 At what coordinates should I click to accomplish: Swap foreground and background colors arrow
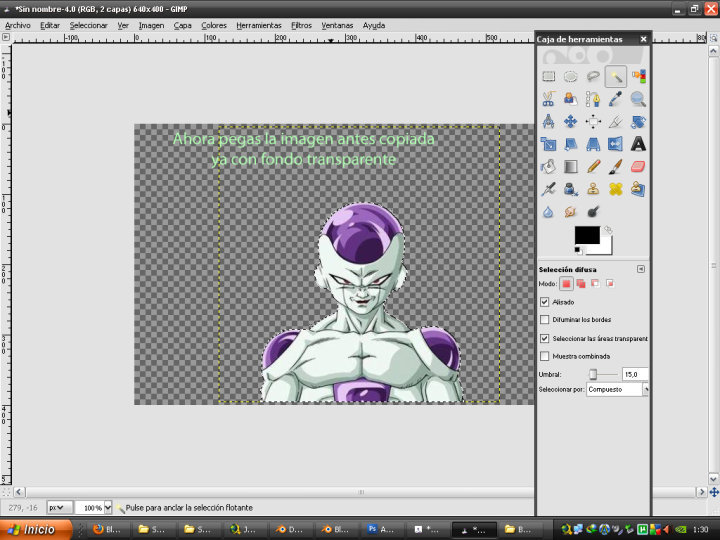click(608, 229)
